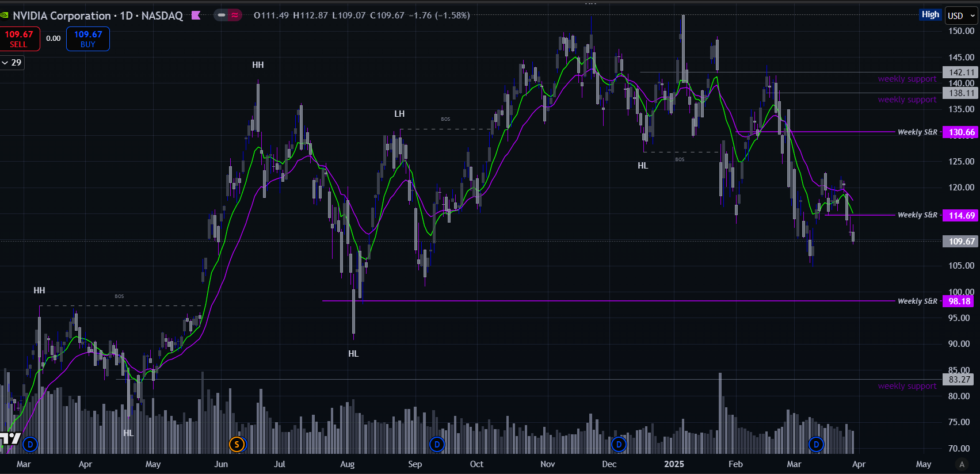This screenshot has width=980, height=474.
Task: Click the 150.00 price axis label
Action: (x=961, y=31)
